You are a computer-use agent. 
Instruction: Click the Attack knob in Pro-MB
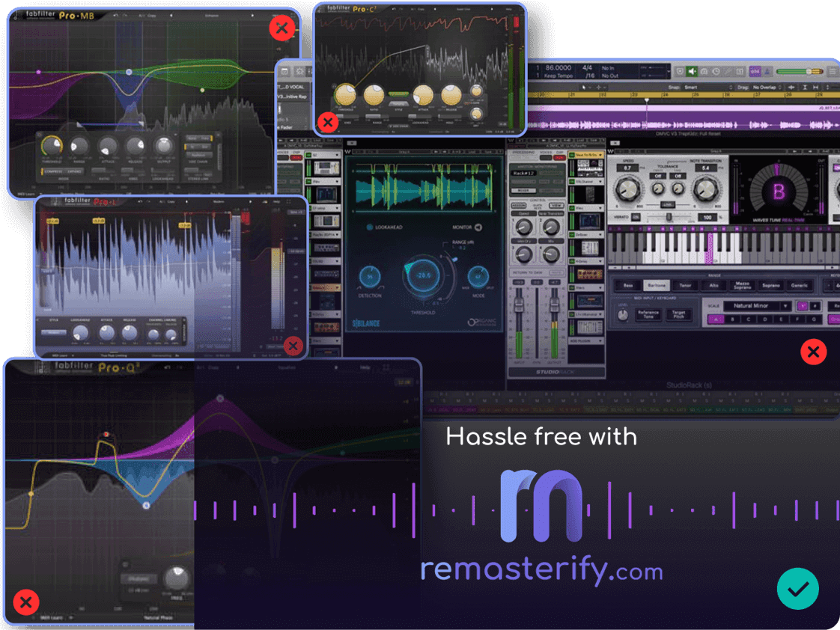(108, 146)
